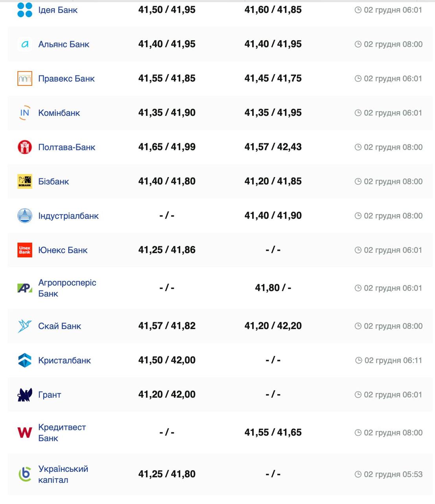Open the Кристалбанк bank name link
This screenshot has height=504, width=435.
pyautogui.click(x=64, y=360)
